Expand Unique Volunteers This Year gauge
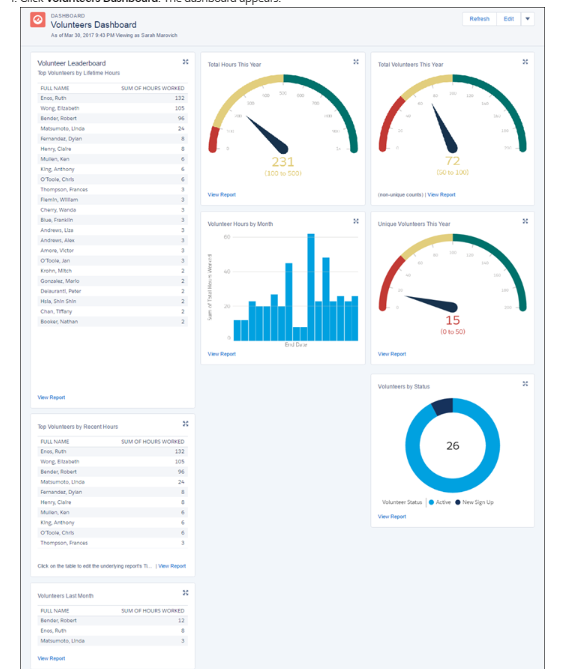This screenshot has width=571, height=669. (x=525, y=221)
